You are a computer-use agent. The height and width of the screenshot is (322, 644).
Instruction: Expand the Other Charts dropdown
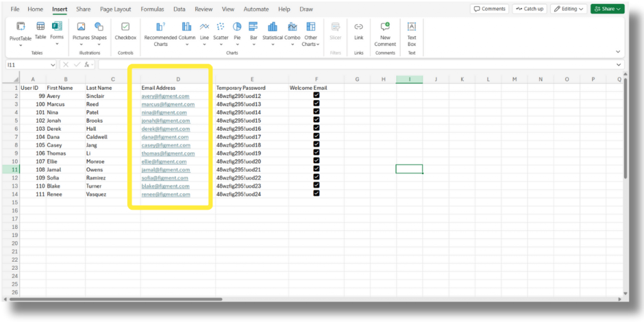311,31
